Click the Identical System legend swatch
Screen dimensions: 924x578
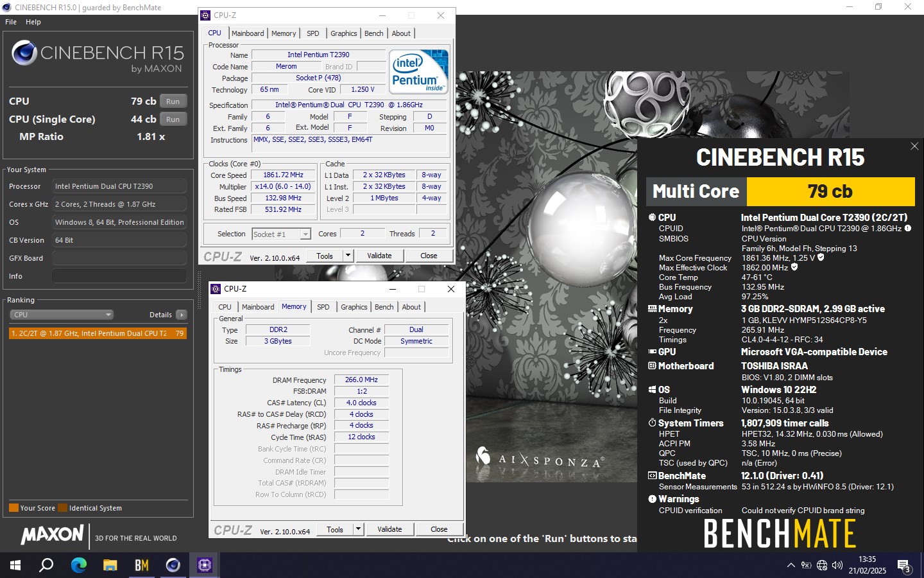point(63,508)
